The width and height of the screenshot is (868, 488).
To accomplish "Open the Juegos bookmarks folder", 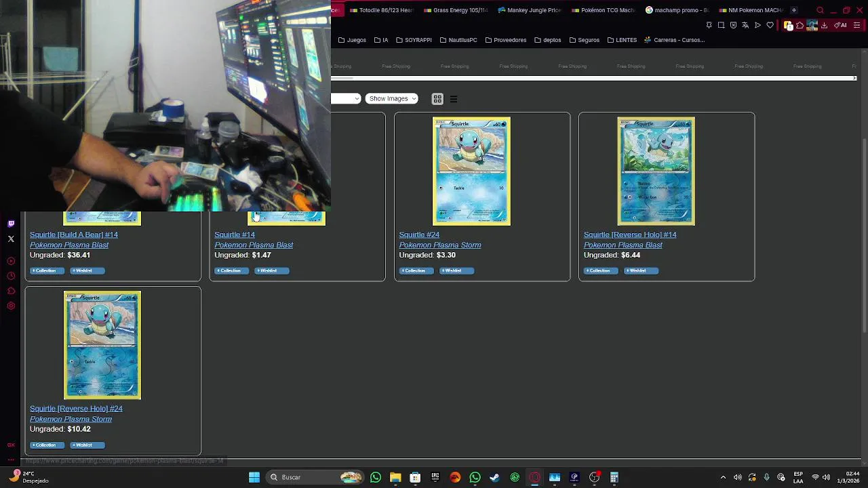I will (x=352, y=40).
